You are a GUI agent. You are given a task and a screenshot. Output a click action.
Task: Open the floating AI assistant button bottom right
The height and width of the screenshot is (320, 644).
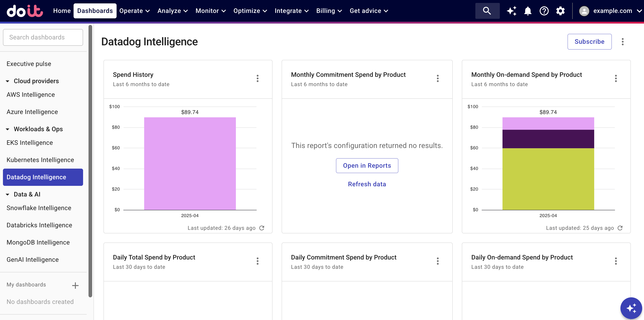click(x=631, y=308)
